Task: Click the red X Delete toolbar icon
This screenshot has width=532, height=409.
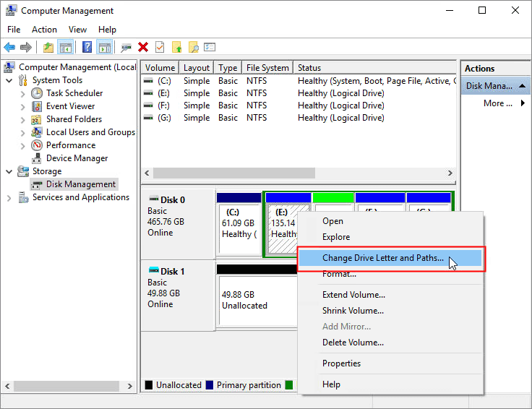Action: pyautogui.click(x=143, y=47)
